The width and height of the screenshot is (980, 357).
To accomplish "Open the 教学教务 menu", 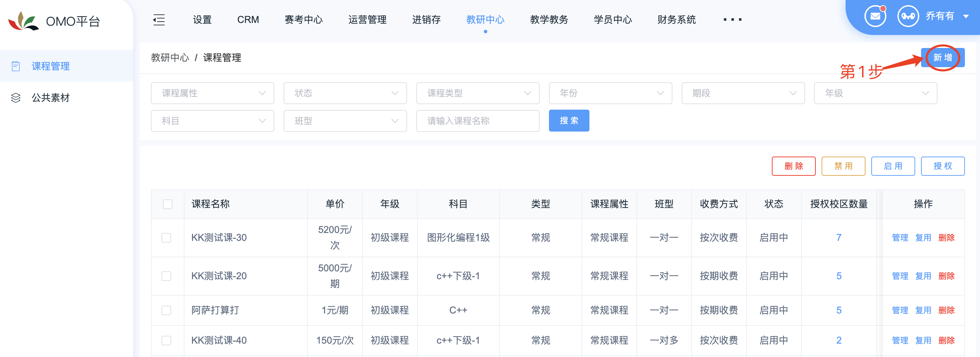I will (x=549, y=20).
